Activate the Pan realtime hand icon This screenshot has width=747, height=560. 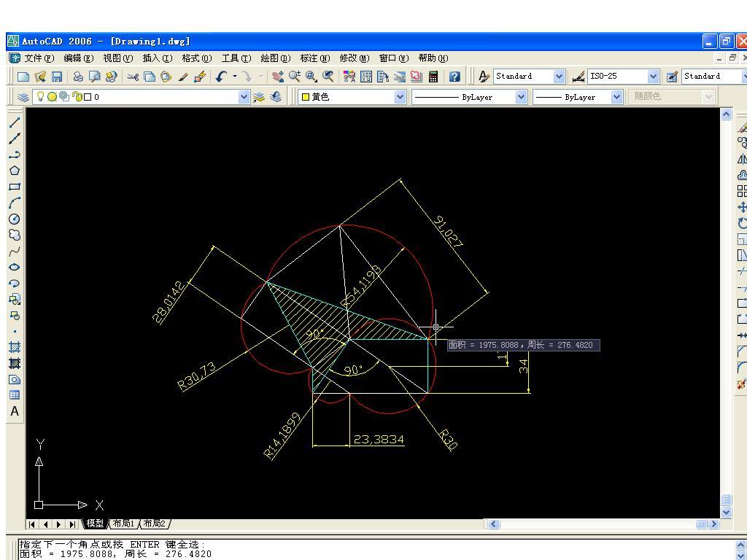278,77
